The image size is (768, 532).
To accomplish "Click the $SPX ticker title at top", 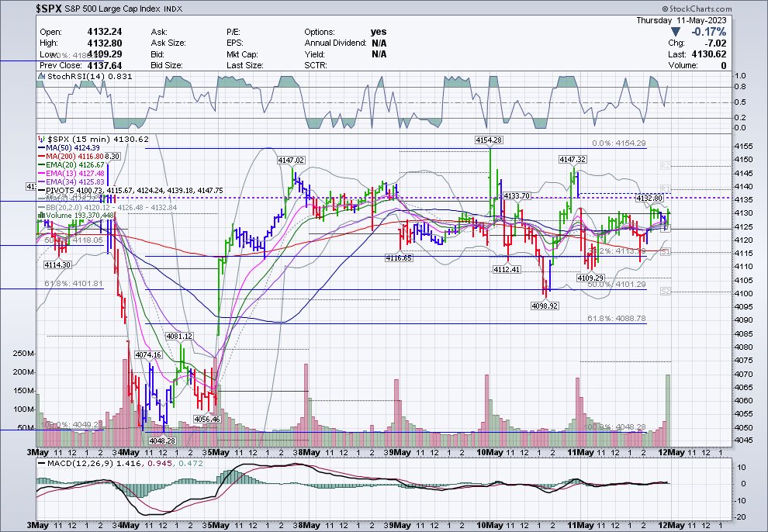I will [49, 9].
